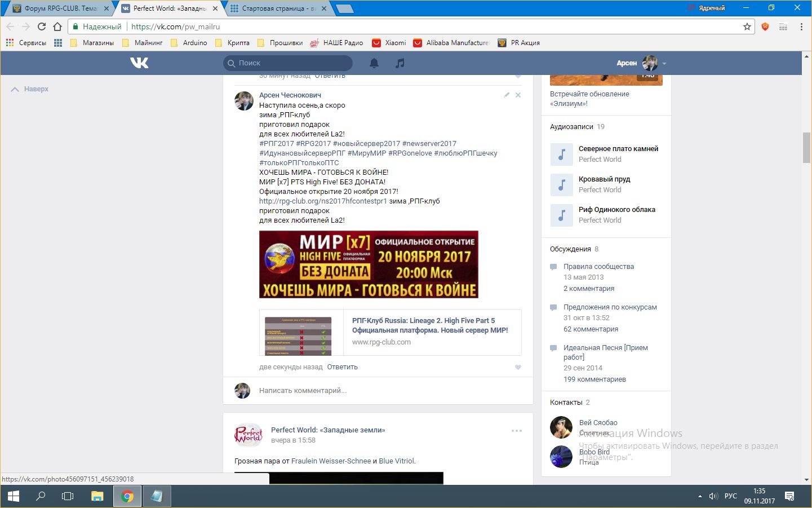Open the МИР x7 banner image
The height and width of the screenshot is (508, 812).
(x=369, y=264)
